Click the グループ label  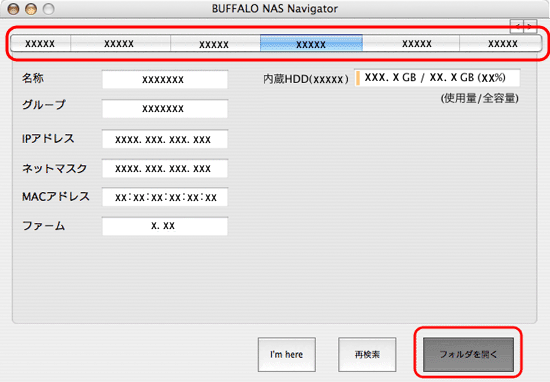click(x=43, y=104)
